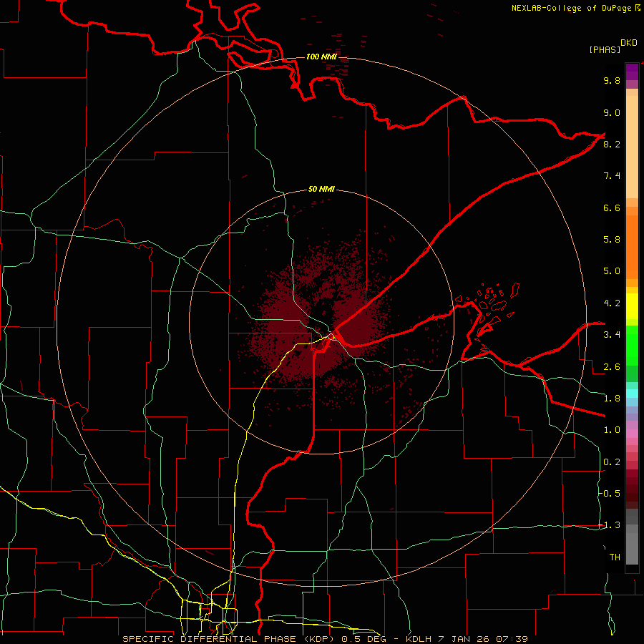The width and height of the screenshot is (644, 644).
Task: Click the 100 NMI range ring label
Action: pyautogui.click(x=321, y=57)
